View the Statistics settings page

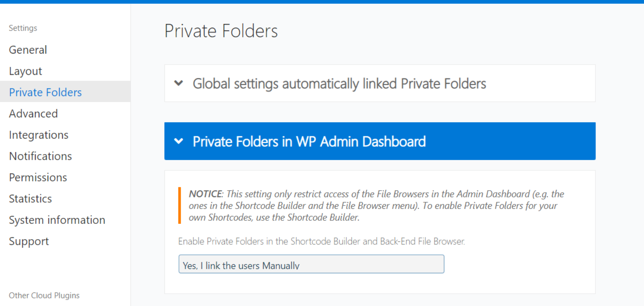click(30, 199)
